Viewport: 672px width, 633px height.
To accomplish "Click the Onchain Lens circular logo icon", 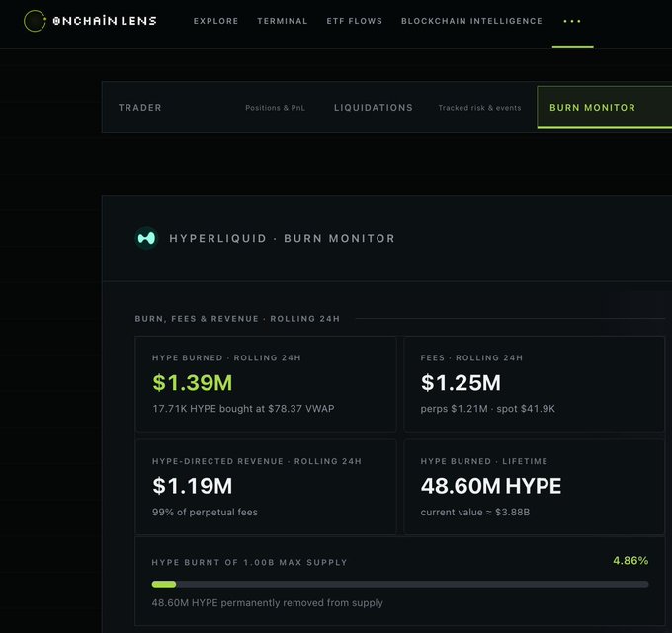I will (35, 21).
